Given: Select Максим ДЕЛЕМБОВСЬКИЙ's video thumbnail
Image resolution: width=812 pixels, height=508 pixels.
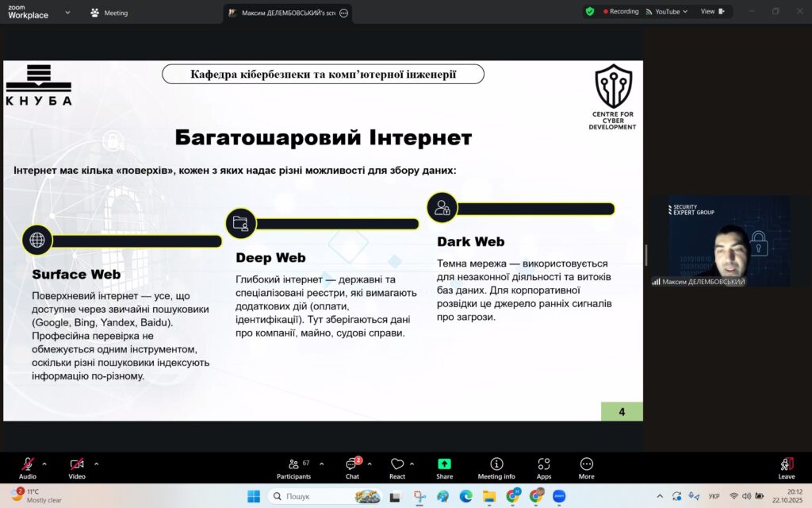Looking at the screenshot, I should [720, 241].
